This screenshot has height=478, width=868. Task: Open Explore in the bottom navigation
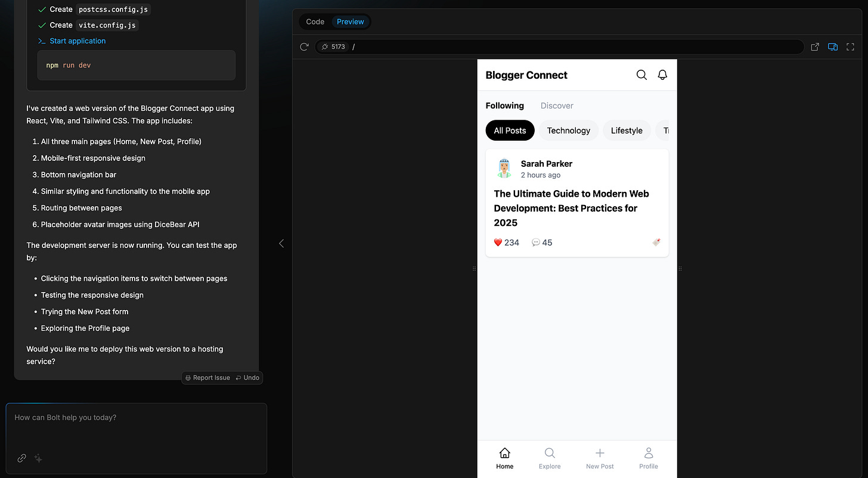click(x=550, y=458)
